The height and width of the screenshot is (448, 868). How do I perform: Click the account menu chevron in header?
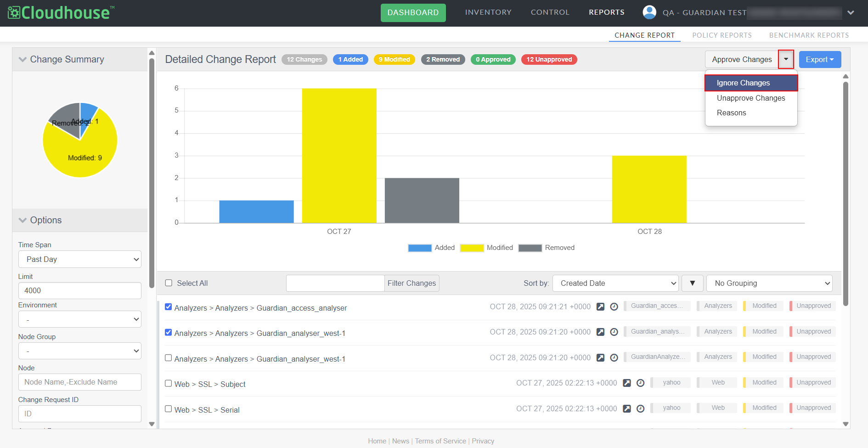point(851,13)
